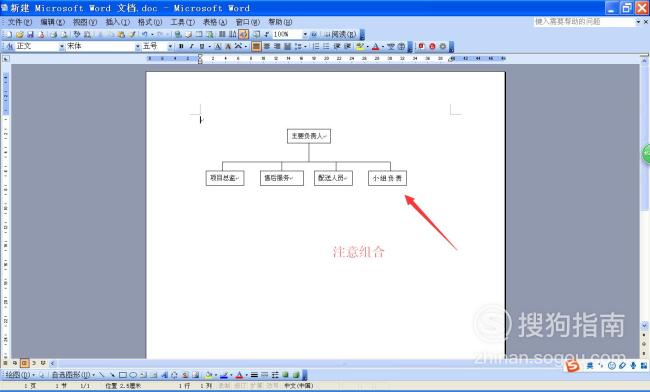Paste clipboard content with the Paste icon
The width and height of the screenshot is (650, 392).
tap(121, 34)
